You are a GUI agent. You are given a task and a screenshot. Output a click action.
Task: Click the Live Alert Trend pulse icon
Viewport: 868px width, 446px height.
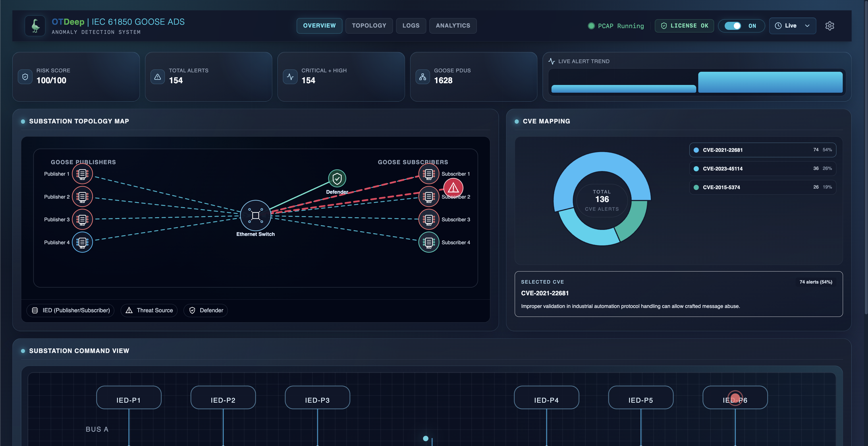(551, 61)
